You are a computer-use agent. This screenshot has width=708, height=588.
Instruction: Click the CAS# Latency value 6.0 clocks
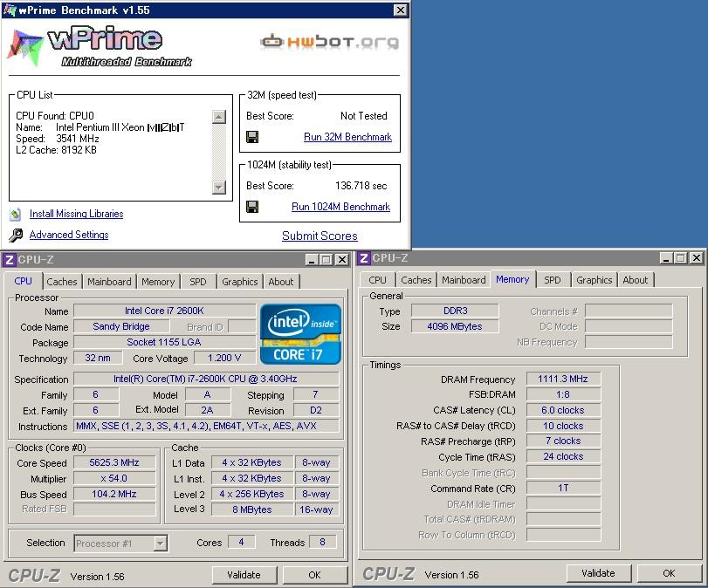[563, 410]
